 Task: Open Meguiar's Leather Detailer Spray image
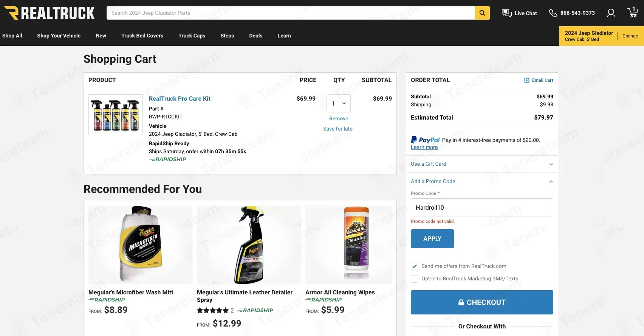click(249, 245)
